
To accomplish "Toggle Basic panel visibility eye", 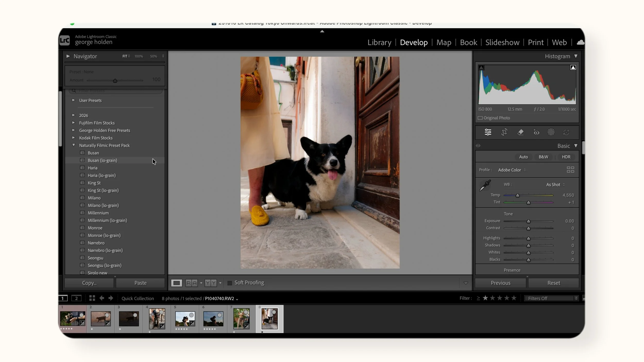I will click(478, 146).
